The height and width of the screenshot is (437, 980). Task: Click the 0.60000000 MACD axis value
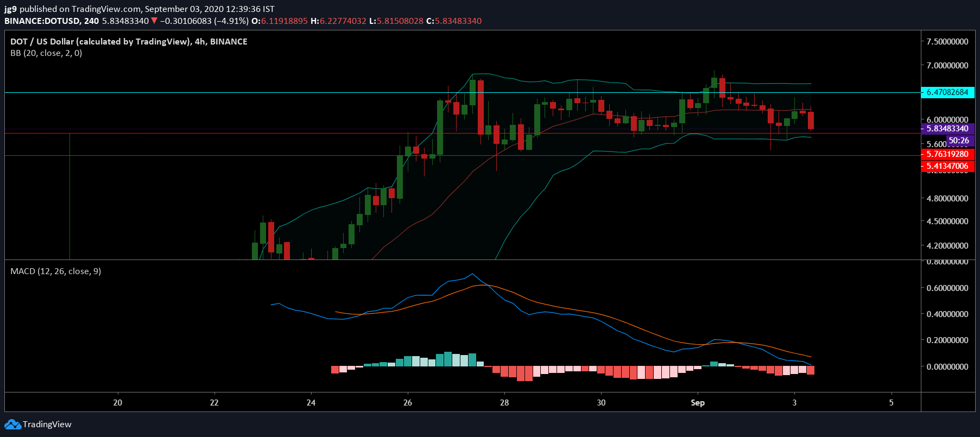pos(947,288)
